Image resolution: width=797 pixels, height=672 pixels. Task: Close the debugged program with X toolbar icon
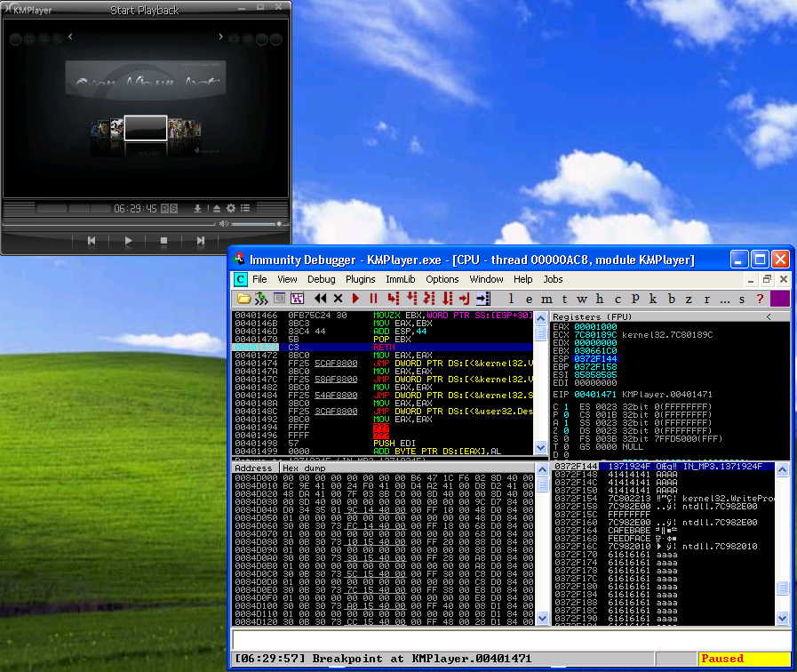click(x=338, y=299)
